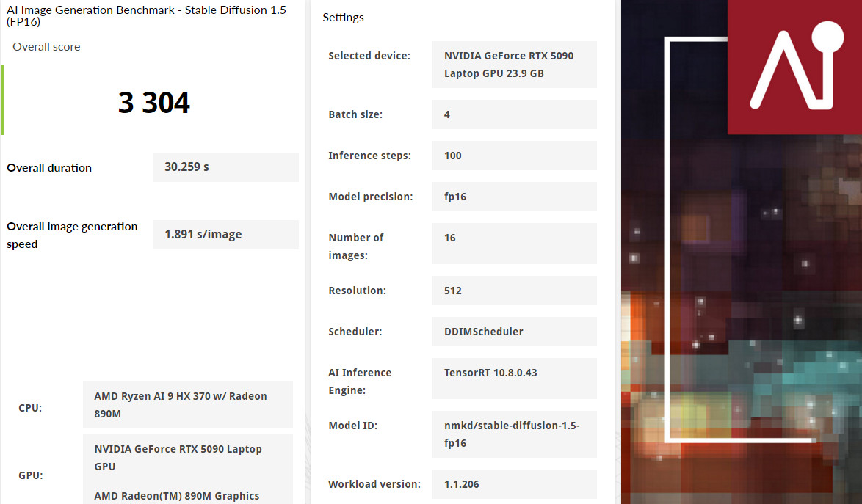
Task: Click the "Scheduler:" label
Action: (355, 332)
